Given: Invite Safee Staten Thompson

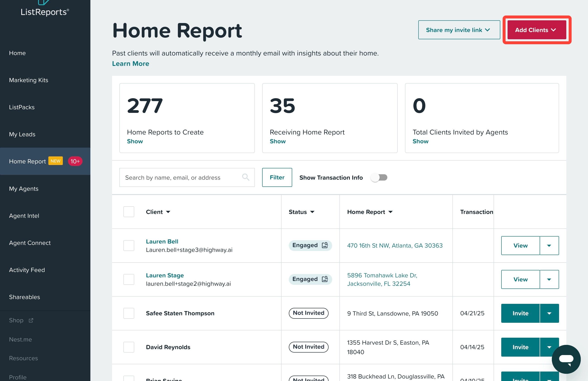Looking at the screenshot, I should click(x=520, y=313).
